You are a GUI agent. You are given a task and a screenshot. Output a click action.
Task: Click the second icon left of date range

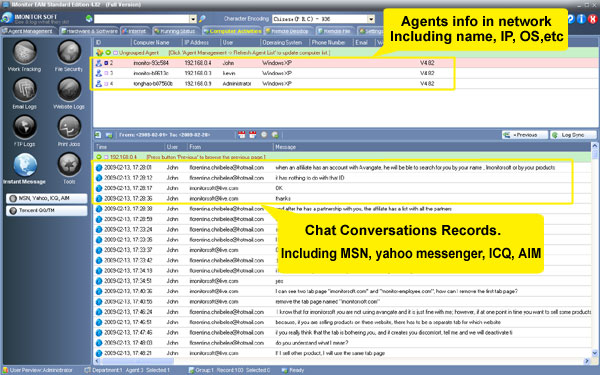click(x=109, y=135)
